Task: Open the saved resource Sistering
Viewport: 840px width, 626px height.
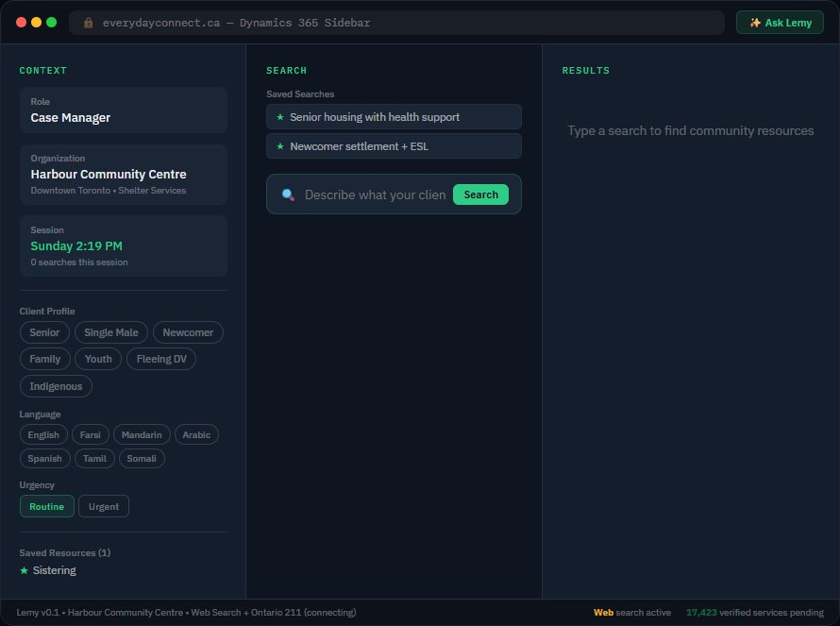Action: tap(54, 570)
